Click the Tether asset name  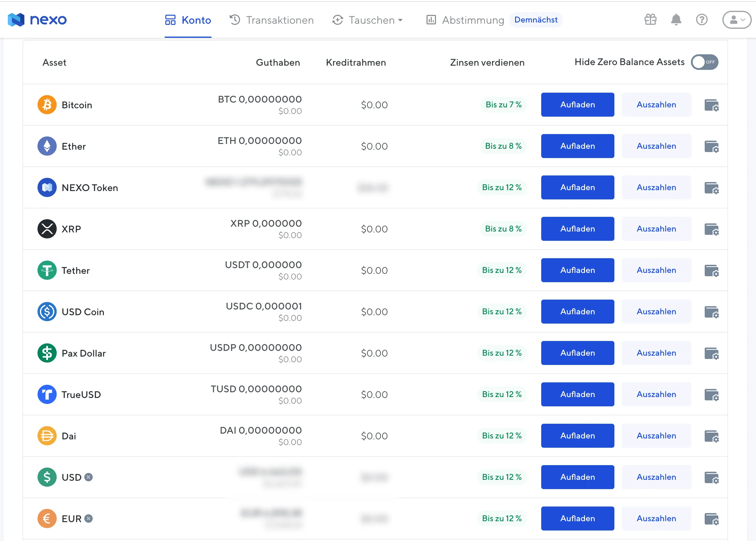76,270
